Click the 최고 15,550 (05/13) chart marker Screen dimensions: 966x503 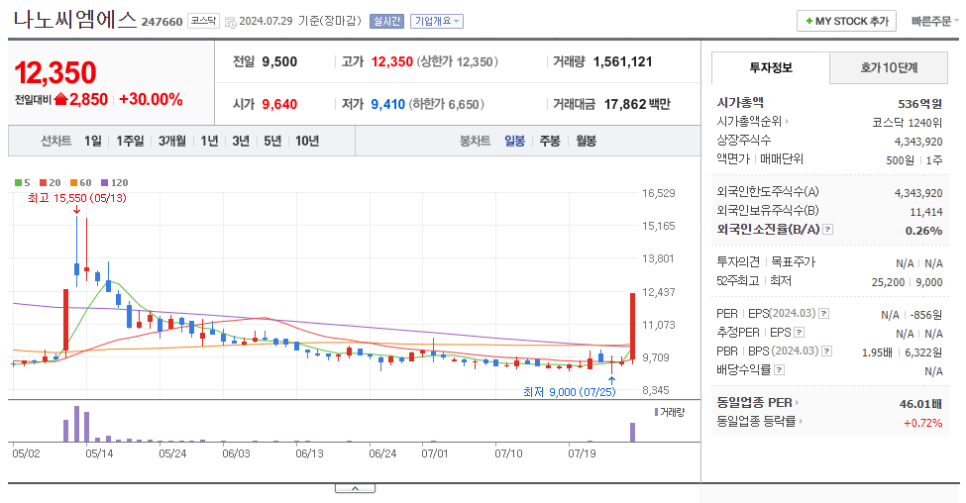[76, 198]
